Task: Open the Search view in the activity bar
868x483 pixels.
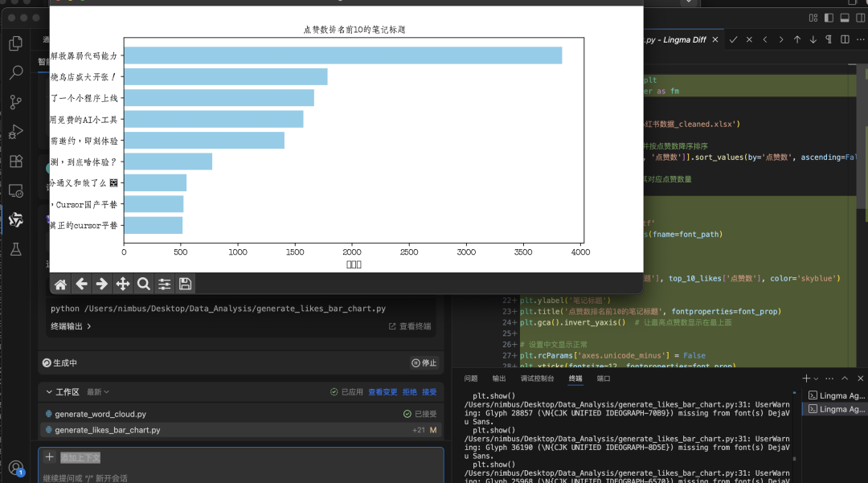Action: 15,73
